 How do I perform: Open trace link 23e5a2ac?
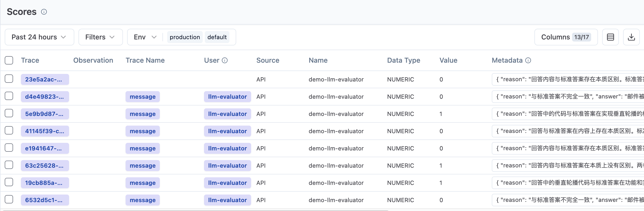pos(45,79)
